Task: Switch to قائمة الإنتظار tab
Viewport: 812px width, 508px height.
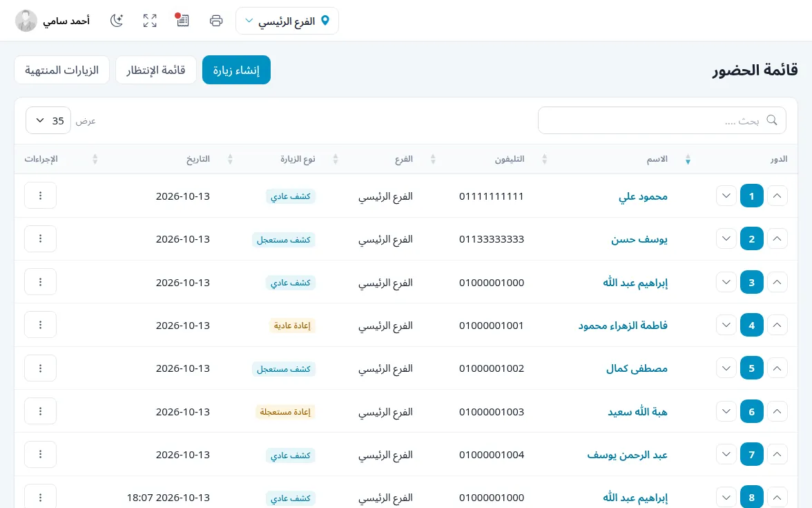Action: point(156,70)
